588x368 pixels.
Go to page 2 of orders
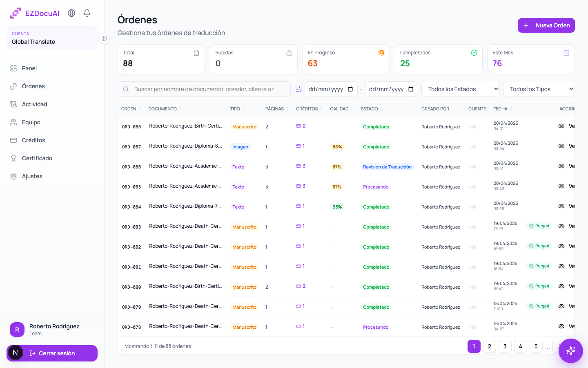tap(489, 346)
